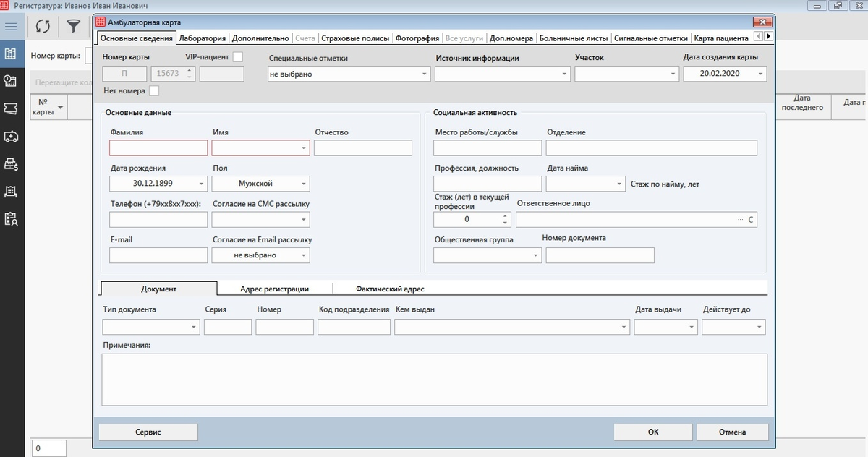Image resolution: width=868 pixels, height=457 pixels.
Task: Open the Фотография tab
Action: pos(417,38)
